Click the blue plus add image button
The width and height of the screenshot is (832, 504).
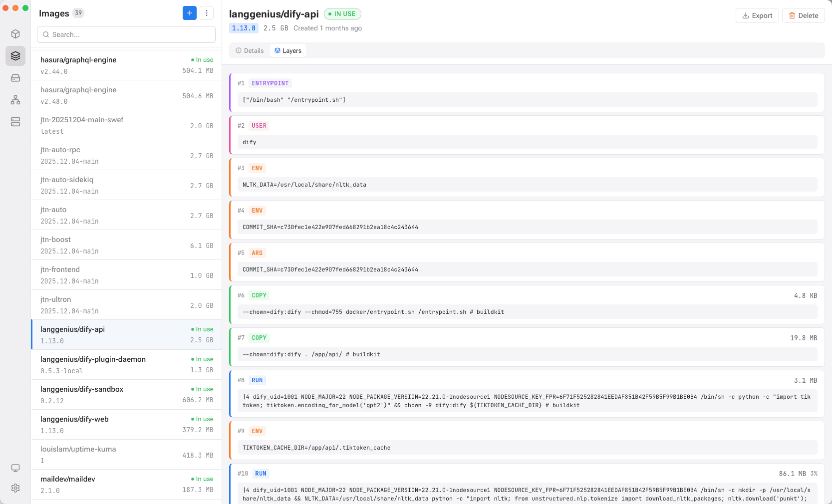point(190,13)
